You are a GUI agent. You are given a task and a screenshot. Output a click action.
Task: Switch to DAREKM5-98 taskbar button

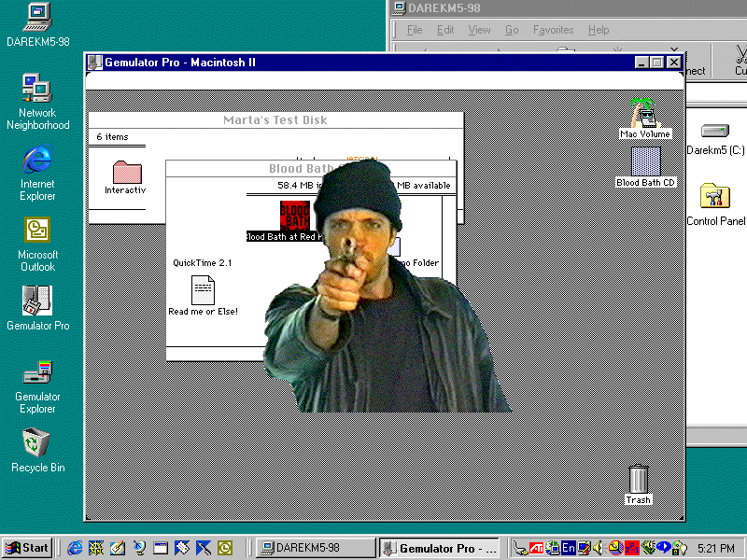pyautogui.click(x=316, y=548)
